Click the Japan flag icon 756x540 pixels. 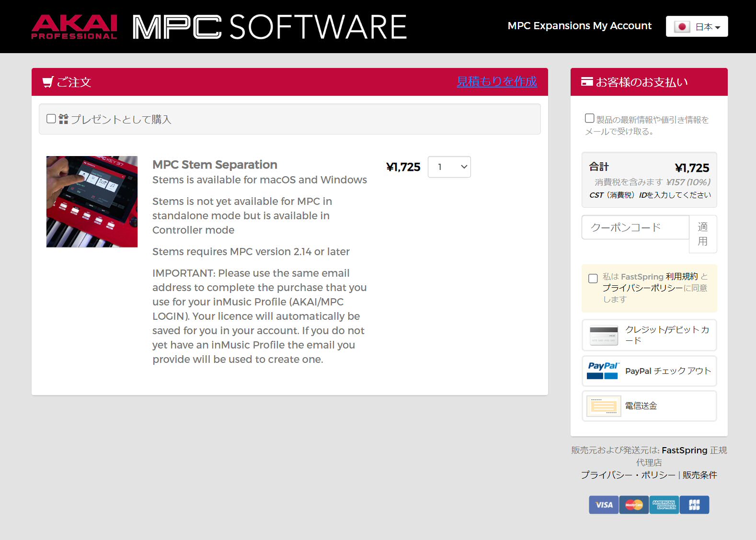click(682, 27)
